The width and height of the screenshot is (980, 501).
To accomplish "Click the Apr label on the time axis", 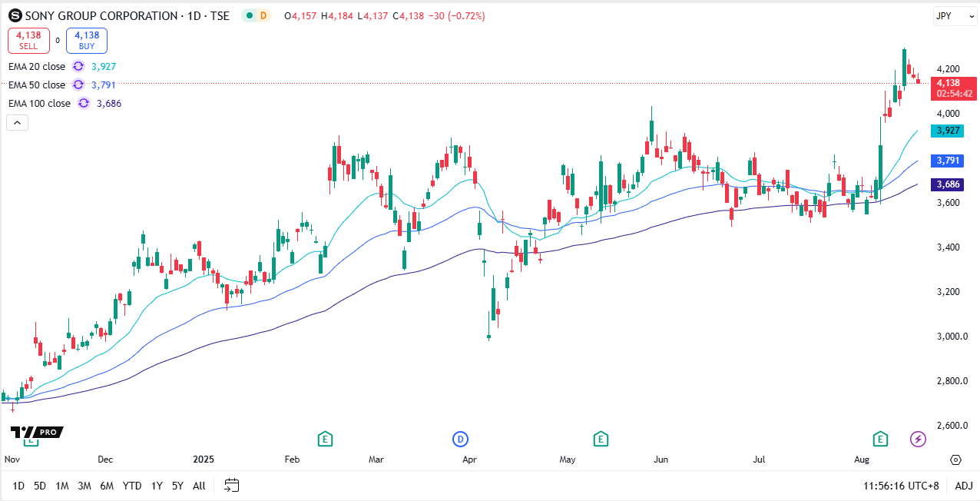I will pyautogui.click(x=470, y=460).
